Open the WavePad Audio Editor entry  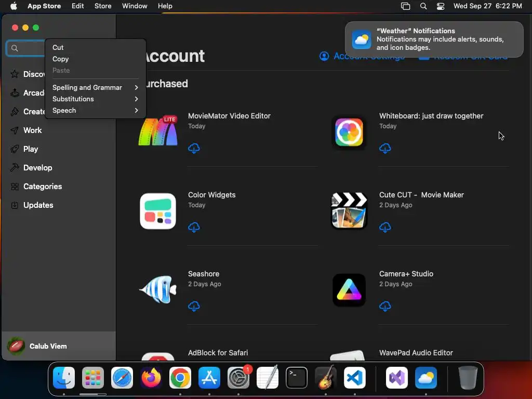[416, 353]
